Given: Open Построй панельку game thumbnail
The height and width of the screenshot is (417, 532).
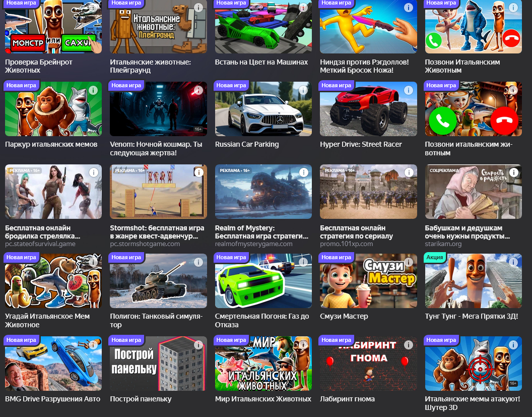Looking at the screenshot, I should 159,364.
